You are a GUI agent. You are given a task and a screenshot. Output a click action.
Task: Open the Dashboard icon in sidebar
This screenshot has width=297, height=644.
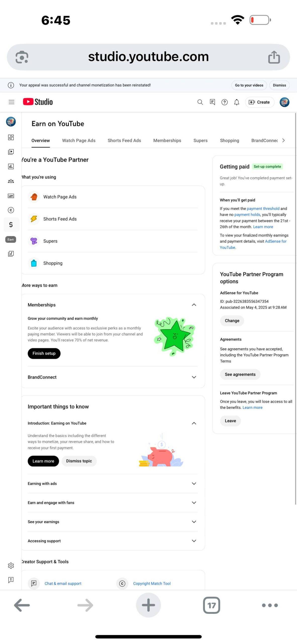11,137
